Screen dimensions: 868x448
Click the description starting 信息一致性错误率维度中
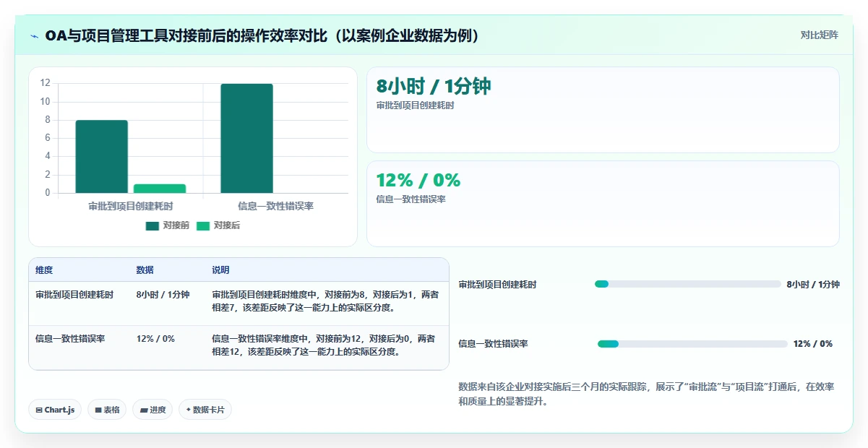coord(323,345)
